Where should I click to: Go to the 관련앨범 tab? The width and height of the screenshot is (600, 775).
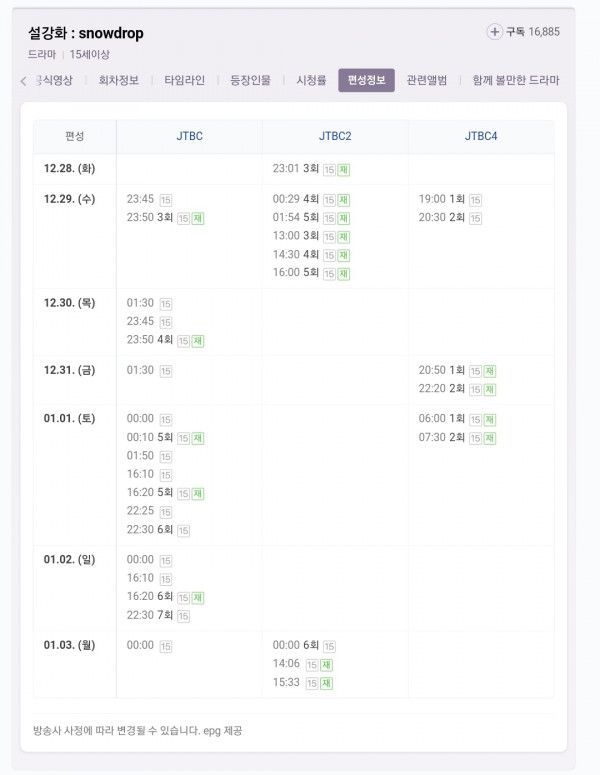pyautogui.click(x=427, y=81)
